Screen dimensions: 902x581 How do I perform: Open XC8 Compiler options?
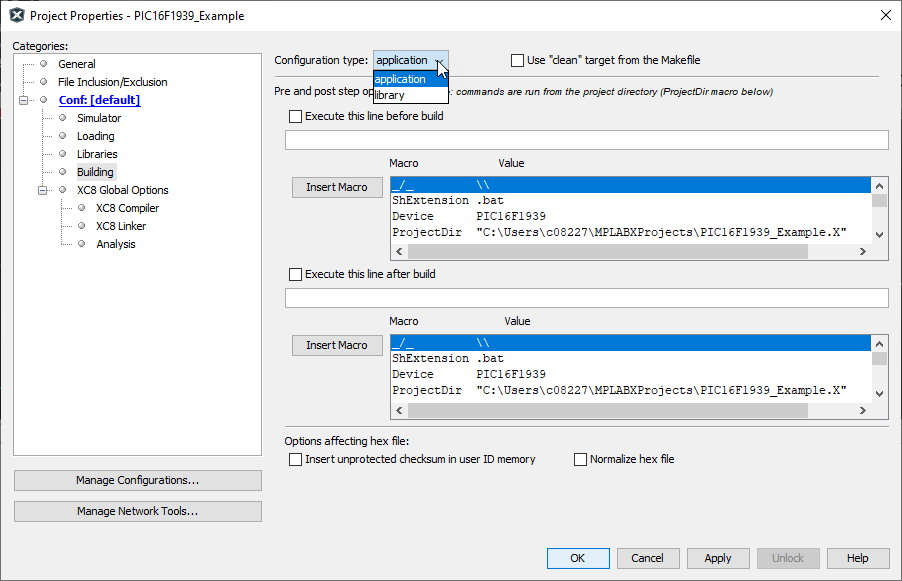point(127,208)
